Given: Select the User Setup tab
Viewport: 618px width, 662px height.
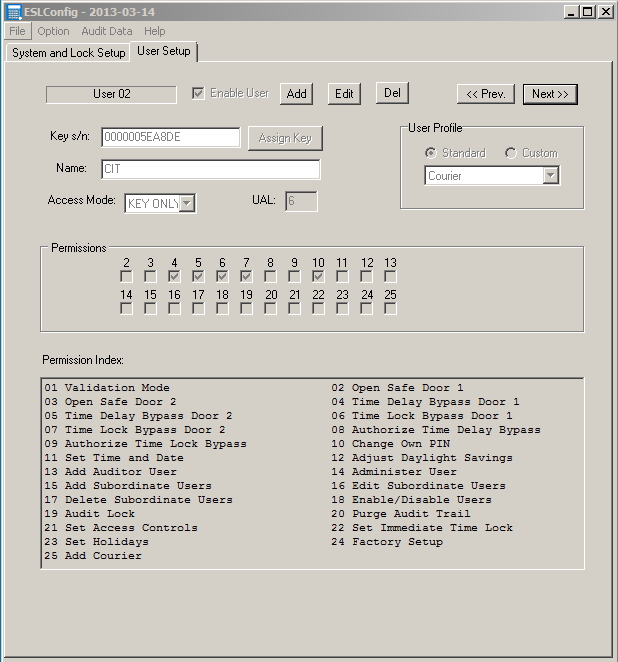Looking at the screenshot, I should click(x=165, y=51).
